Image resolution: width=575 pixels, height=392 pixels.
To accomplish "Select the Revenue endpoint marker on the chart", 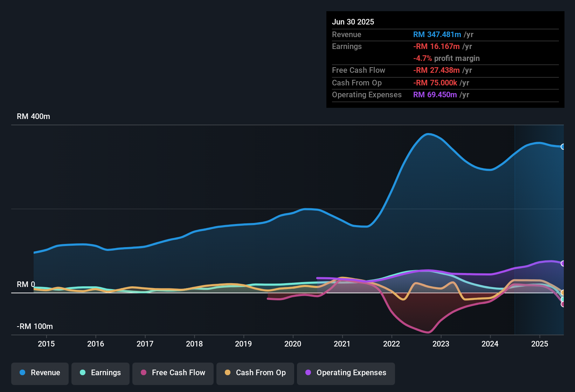I will [563, 147].
